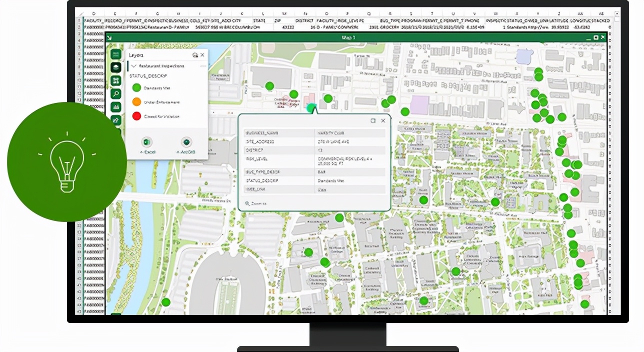Minimize the Map window

pyautogui.click(x=588, y=39)
